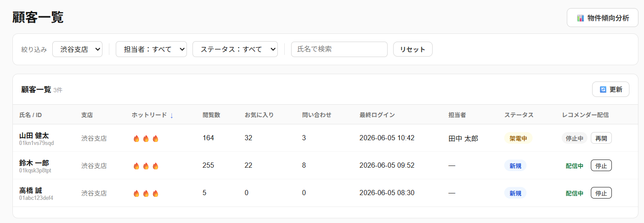Stop recommender delivery for 高橋 誠
This screenshot has width=644, height=223.
click(x=601, y=193)
